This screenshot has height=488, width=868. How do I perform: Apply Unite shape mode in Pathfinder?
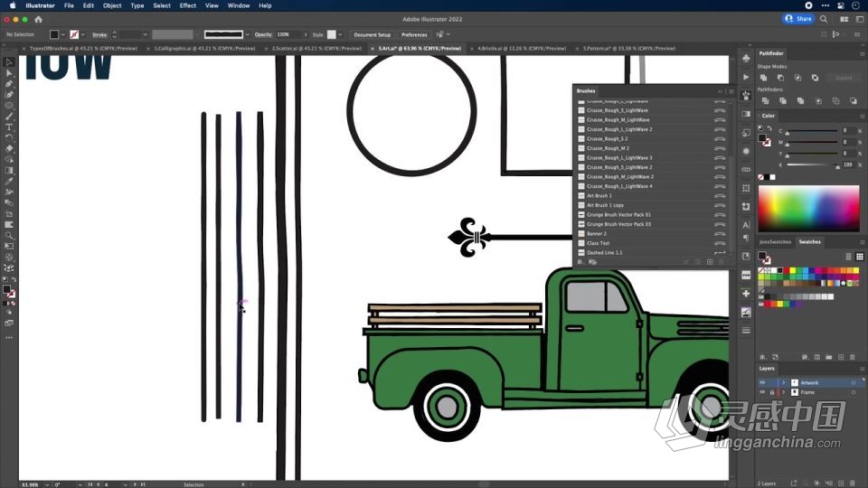click(x=763, y=78)
